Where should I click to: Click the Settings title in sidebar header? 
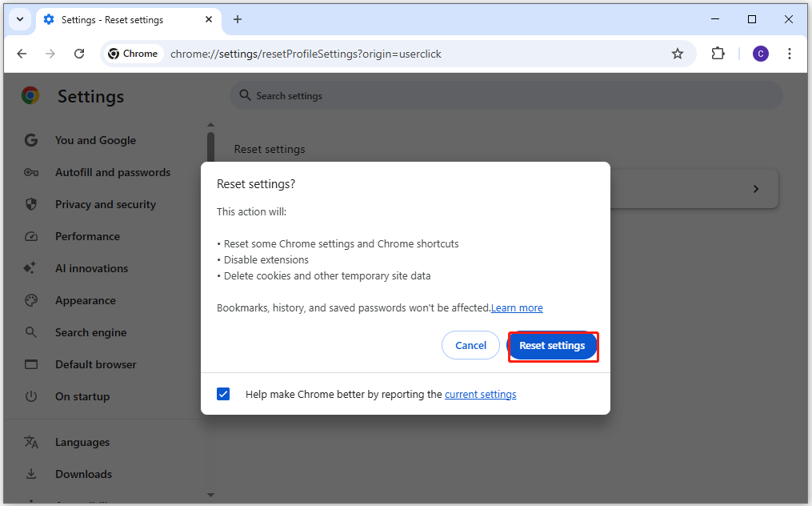coord(90,96)
